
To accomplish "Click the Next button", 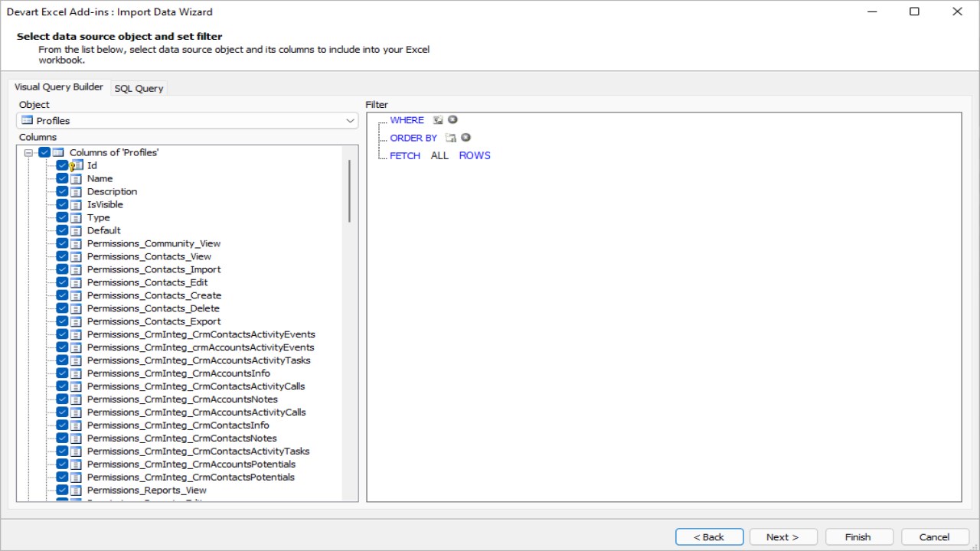I will 782,537.
